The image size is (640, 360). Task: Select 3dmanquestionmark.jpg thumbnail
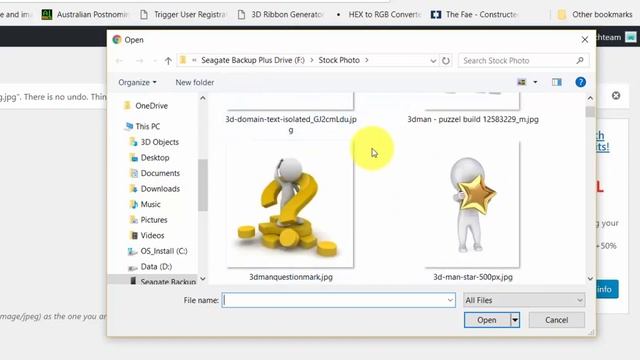coord(290,205)
